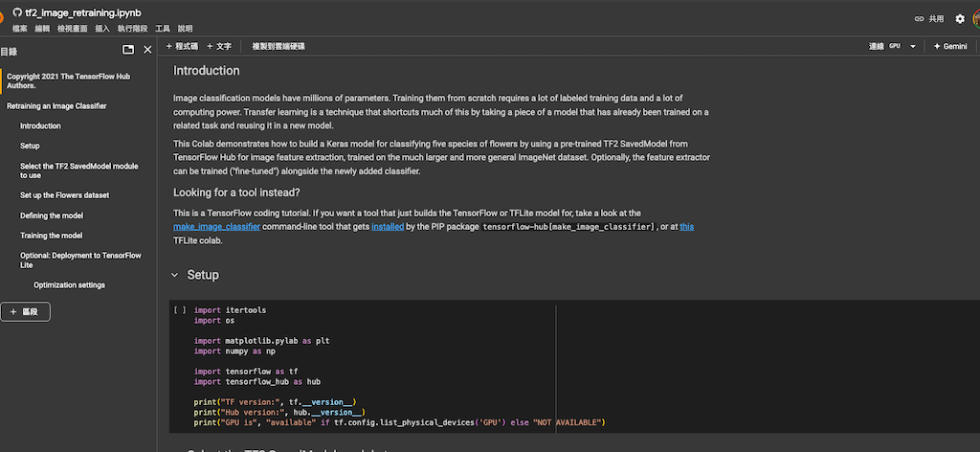Viewport: 980px width, 452px height.
Task: Add a code cell with + 程式碼
Action: (182, 46)
